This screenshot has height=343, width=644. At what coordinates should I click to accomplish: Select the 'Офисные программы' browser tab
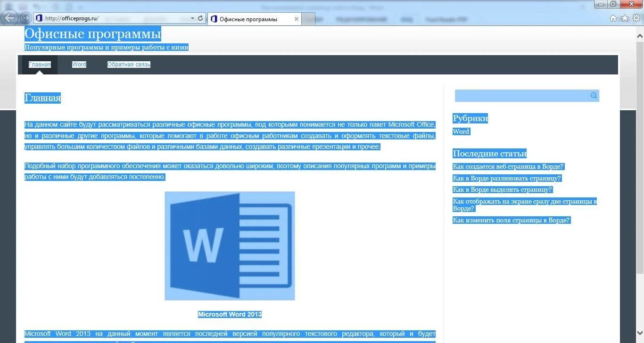(254, 19)
